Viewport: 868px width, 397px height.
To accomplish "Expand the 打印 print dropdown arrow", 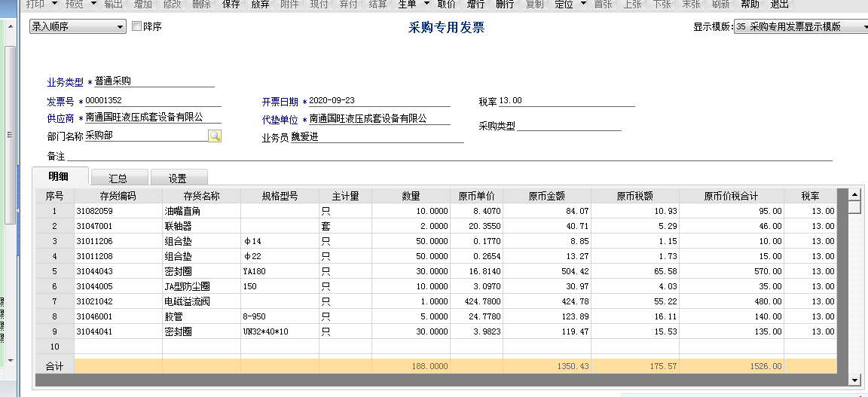I will point(54,4).
